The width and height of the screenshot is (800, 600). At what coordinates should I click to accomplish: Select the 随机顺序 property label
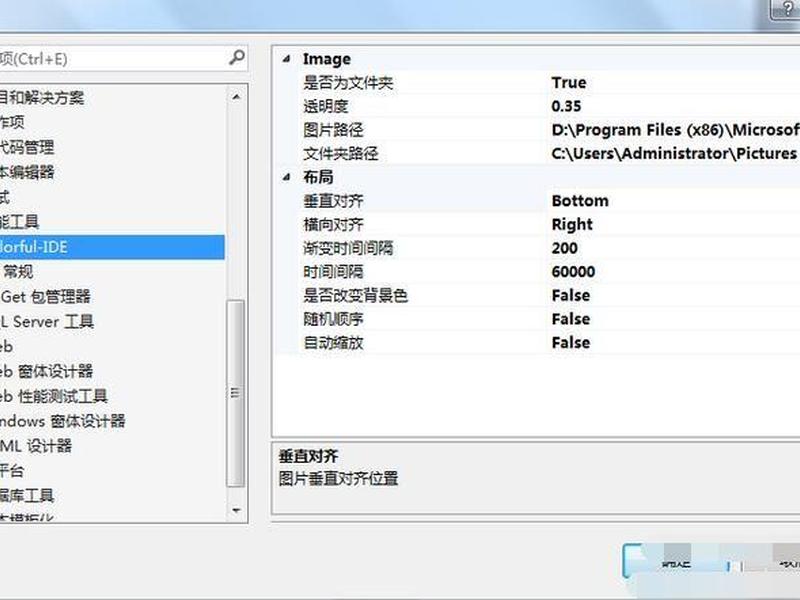[x=333, y=319]
